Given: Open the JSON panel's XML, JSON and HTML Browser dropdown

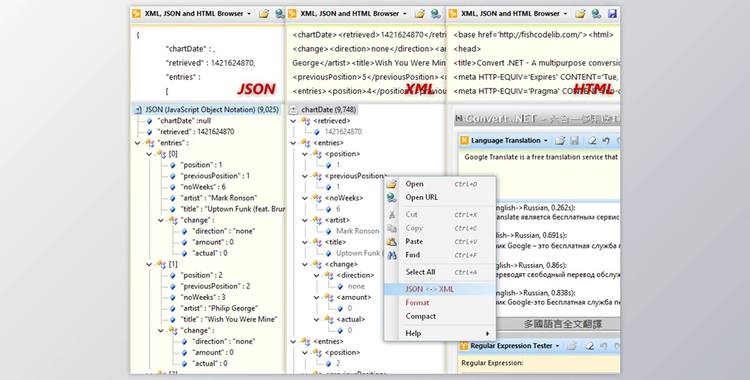Looking at the screenshot, I should (x=249, y=14).
